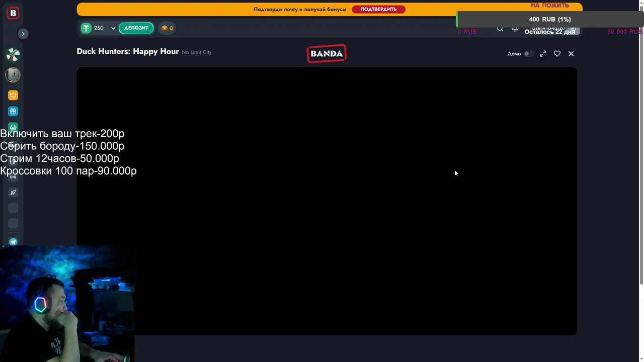Screen dimensions: 644x362
Task: Click the orange coin bonus counter
Action: pos(167,28)
